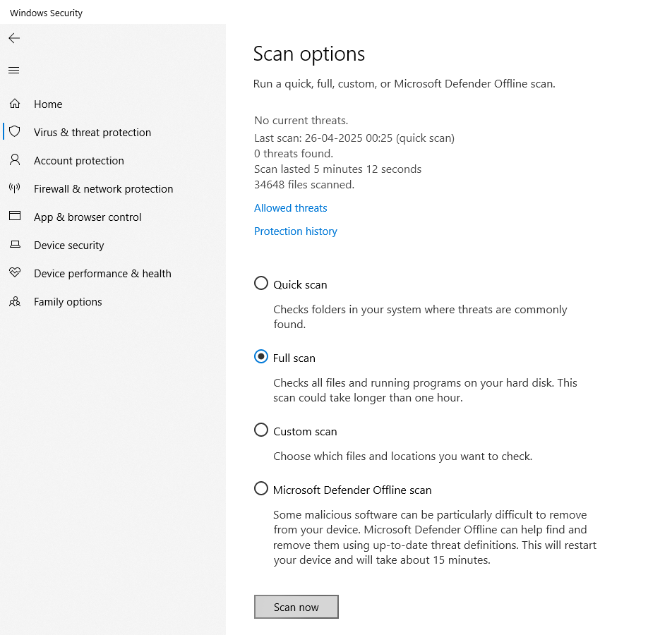Go to Family options
The width and height of the screenshot is (672, 635).
point(68,302)
